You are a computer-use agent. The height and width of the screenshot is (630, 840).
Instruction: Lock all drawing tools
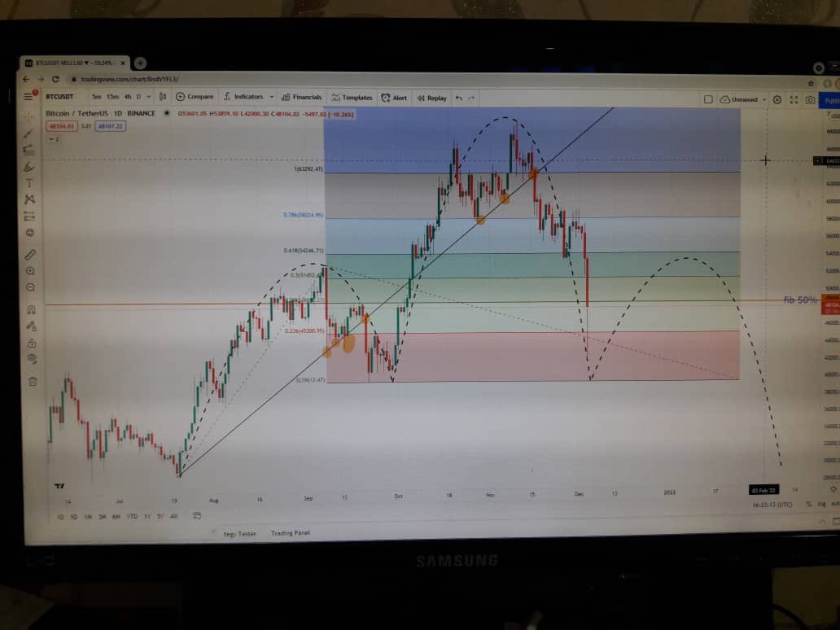[32, 343]
